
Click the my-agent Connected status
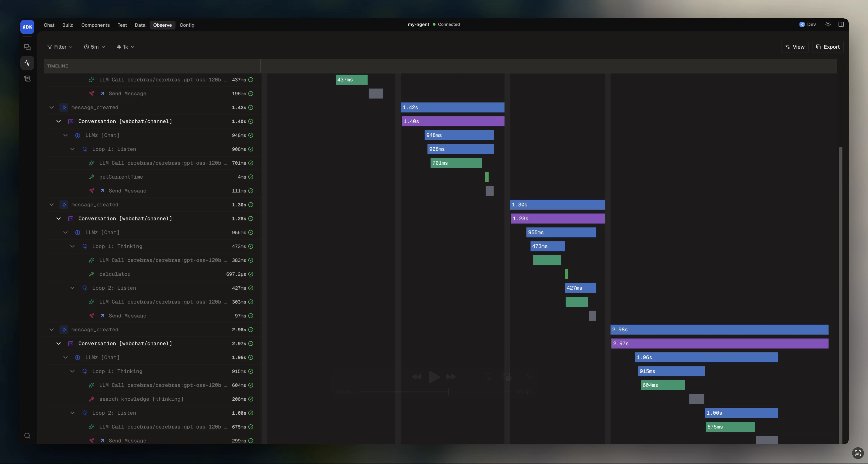(434, 24)
